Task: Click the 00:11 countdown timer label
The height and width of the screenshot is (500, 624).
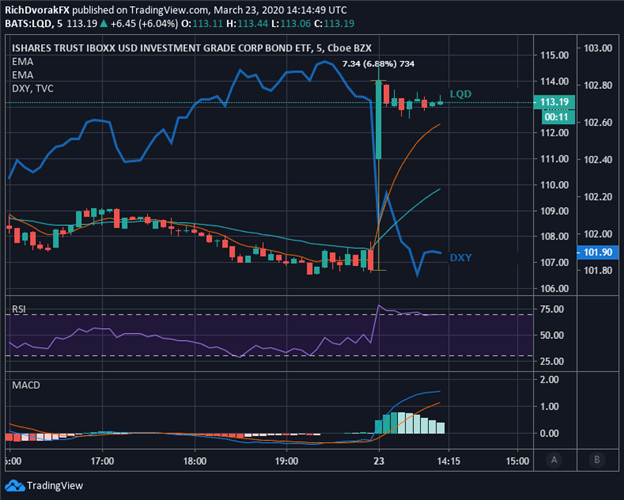Action: (557, 117)
